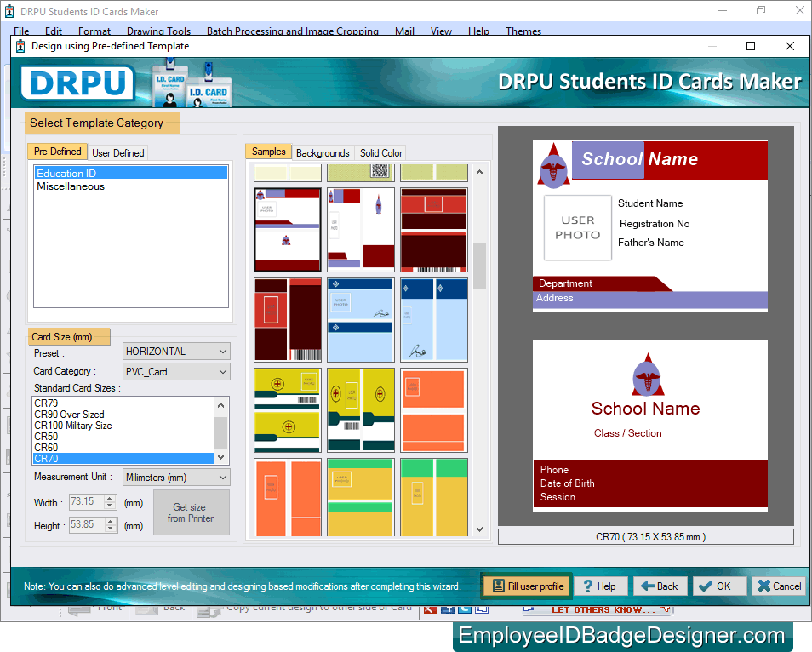The width and height of the screenshot is (812, 652).
Task: Switch to the User Defined tab
Action: (x=117, y=152)
